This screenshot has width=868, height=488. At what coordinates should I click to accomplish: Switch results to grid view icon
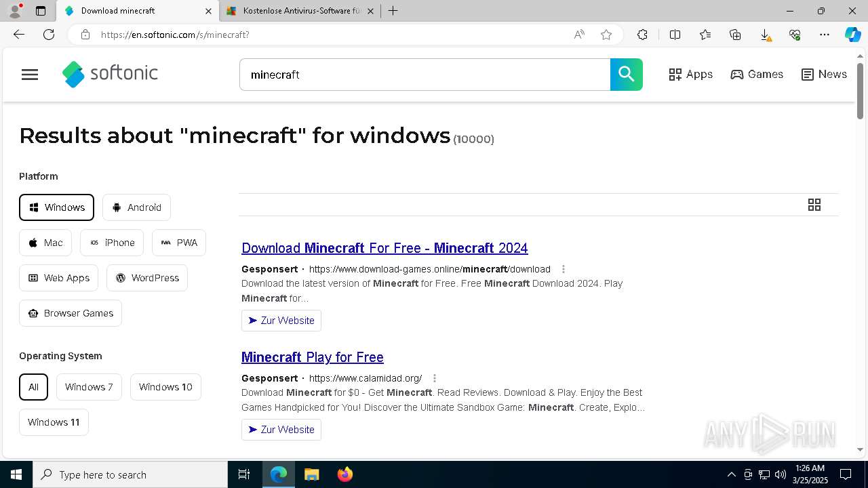814,205
